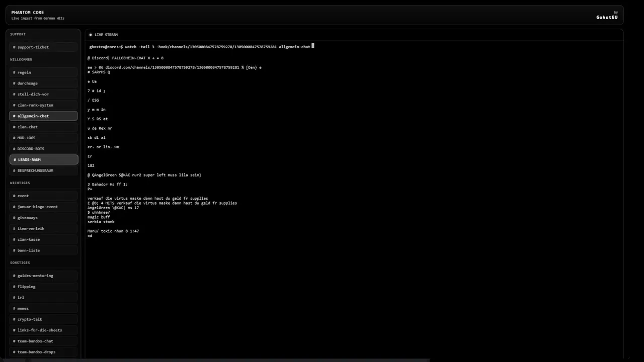Open the support-ticket channel
Viewport: 644px width, 362px height.
(44, 47)
